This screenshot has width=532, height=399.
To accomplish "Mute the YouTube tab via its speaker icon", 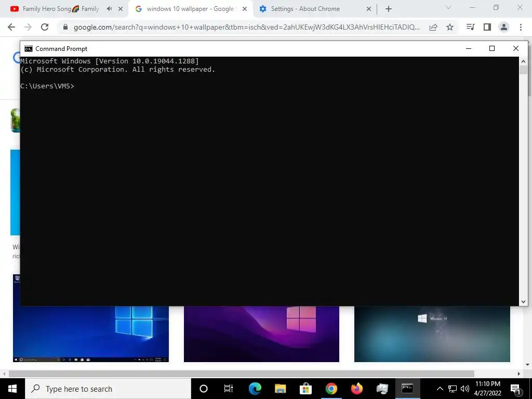I will 109,9.
